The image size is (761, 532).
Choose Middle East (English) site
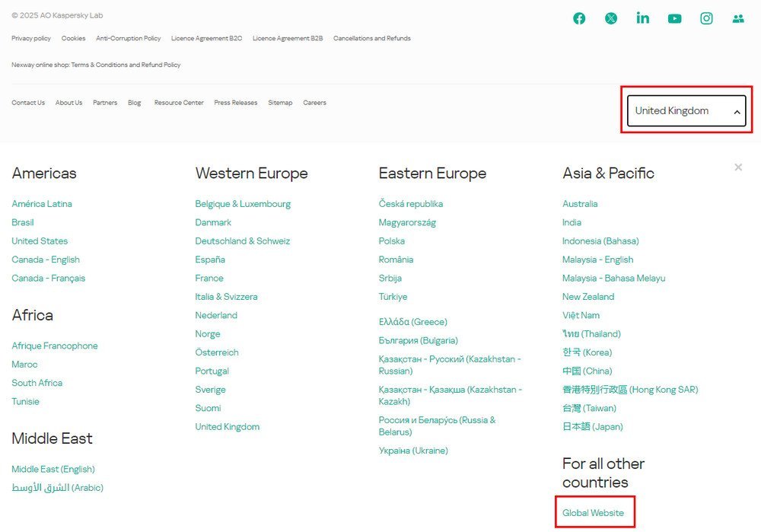click(53, 470)
